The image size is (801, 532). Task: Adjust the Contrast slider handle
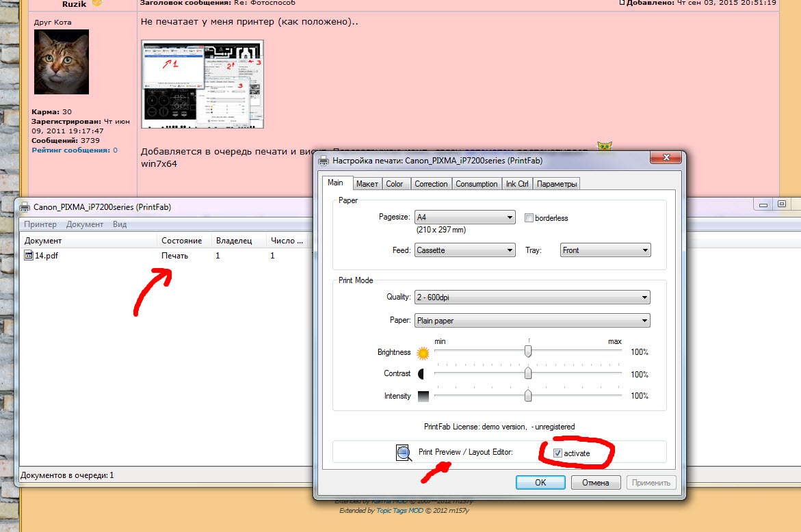[x=528, y=373]
